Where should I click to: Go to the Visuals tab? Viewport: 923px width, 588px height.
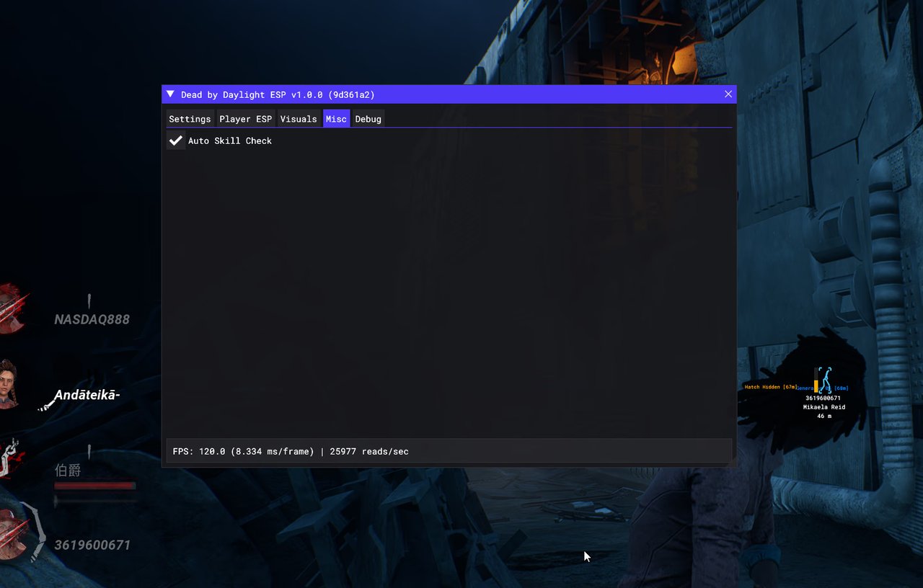coord(299,119)
